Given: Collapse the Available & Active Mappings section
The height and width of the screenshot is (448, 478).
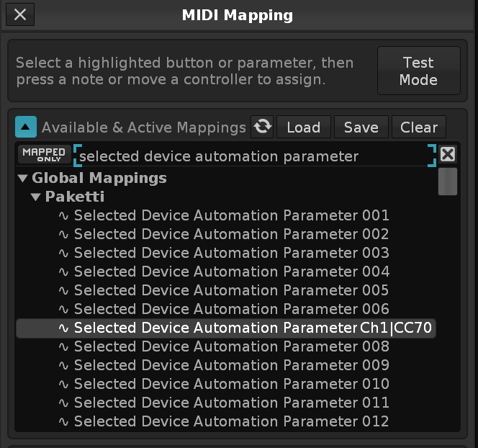Looking at the screenshot, I should point(26,127).
